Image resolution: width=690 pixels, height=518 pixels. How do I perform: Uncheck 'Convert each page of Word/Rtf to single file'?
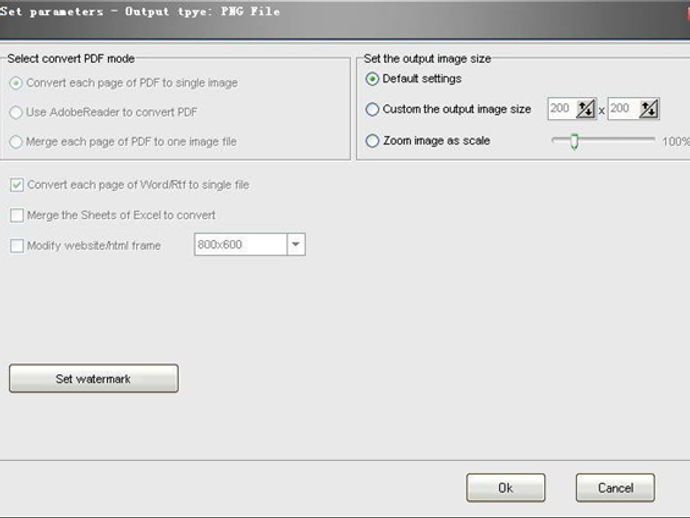[17, 185]
